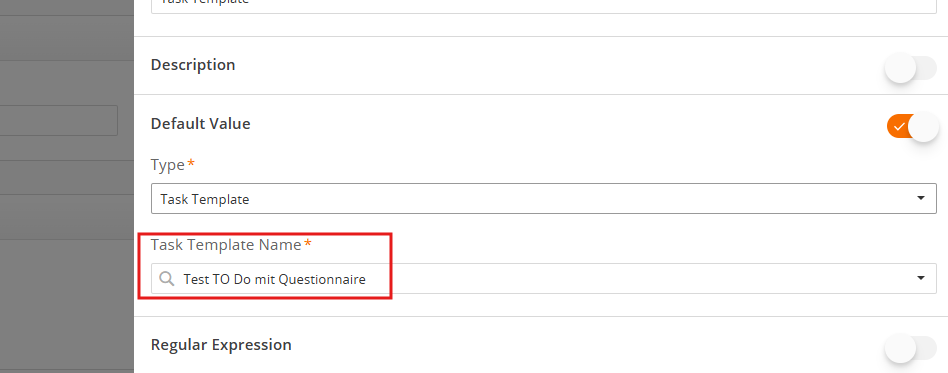948x373 pixels.
Task: Click the Type field label
Action: pos(167,165)
